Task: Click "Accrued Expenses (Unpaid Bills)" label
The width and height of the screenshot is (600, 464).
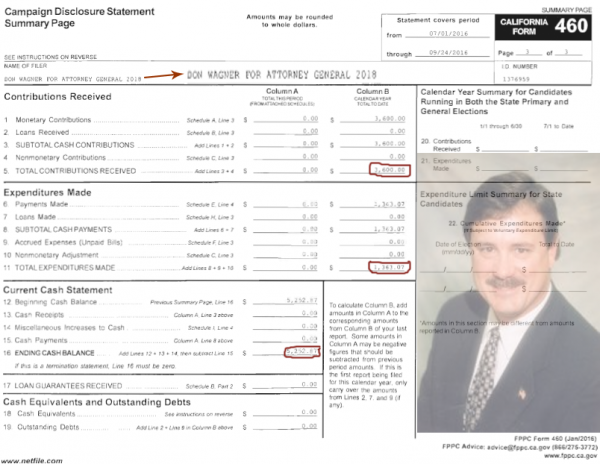Action: tap(68, 242)
